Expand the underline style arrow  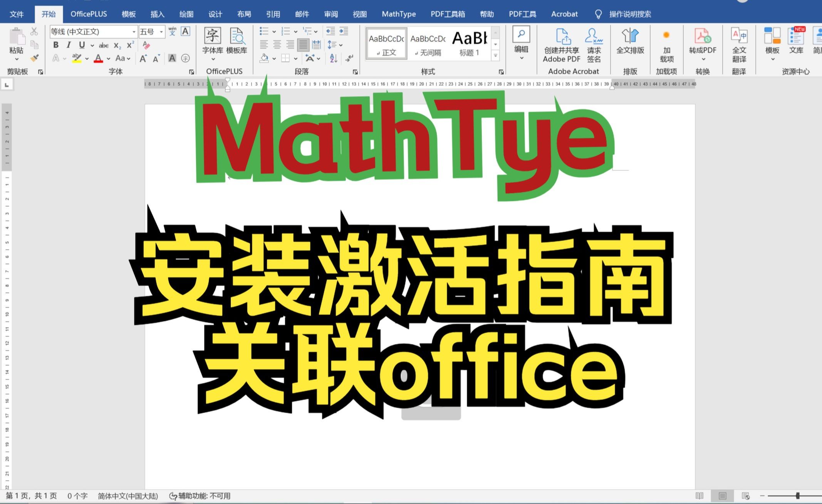tap(92, 45)
